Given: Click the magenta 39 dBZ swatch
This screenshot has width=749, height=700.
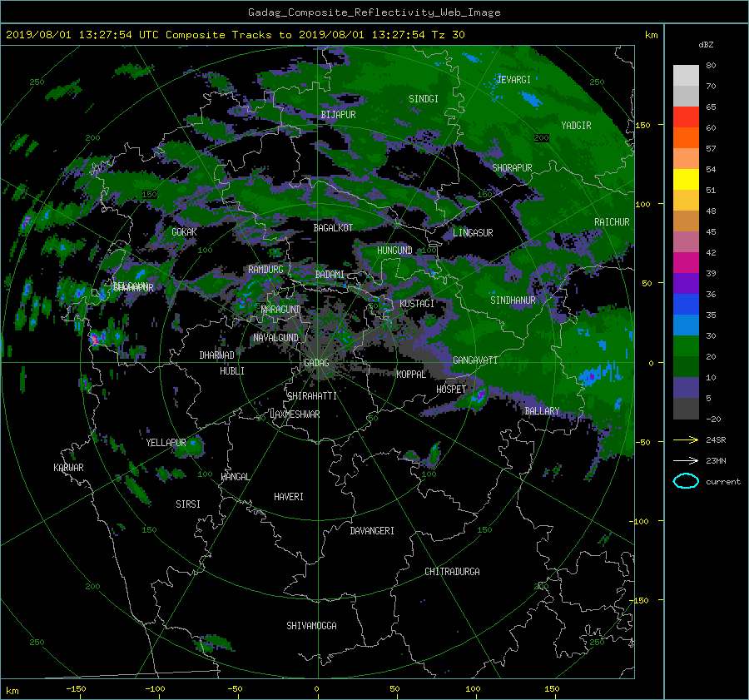Looking at the screenshot, I should tap(686, 263).
